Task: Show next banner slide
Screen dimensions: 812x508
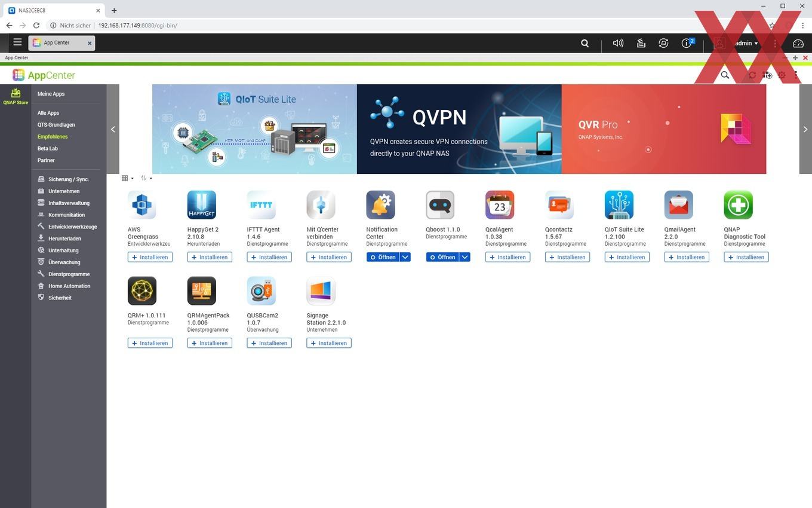Action: [x=805, y=129]
